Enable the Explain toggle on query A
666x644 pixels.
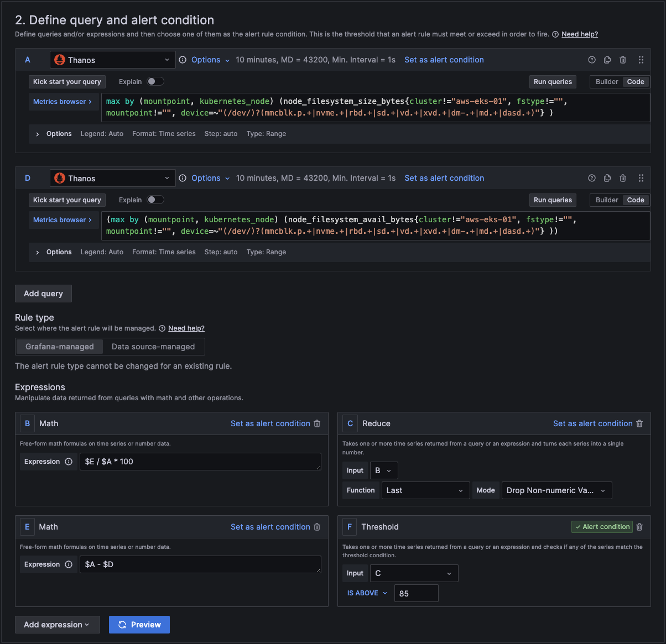(155, 81)
